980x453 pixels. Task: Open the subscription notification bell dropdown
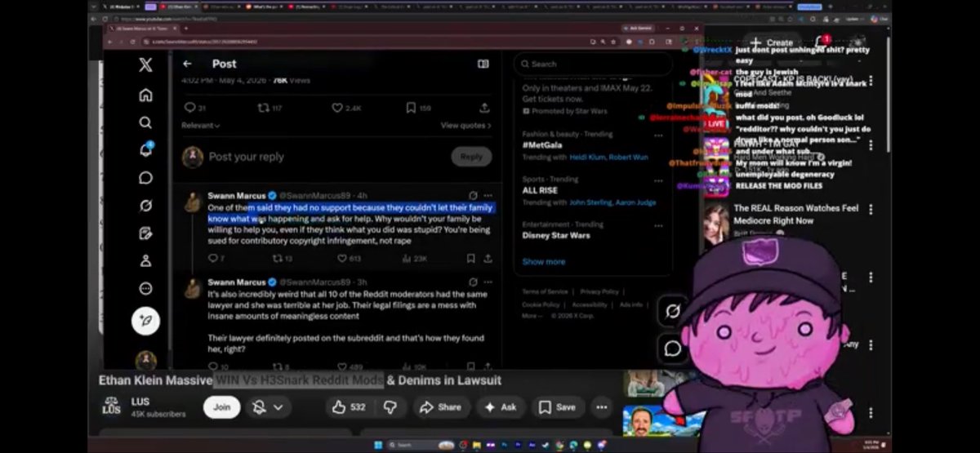click(269, 406)
